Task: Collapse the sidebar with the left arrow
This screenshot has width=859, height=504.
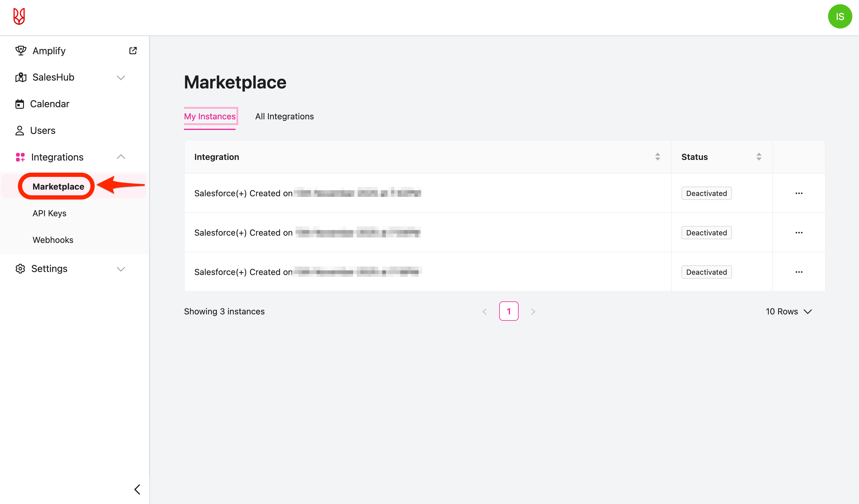Action: point(137,489)
